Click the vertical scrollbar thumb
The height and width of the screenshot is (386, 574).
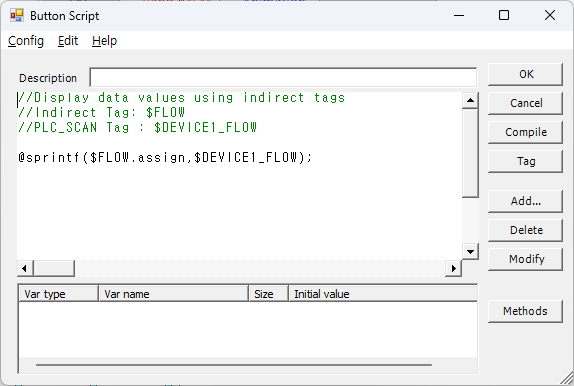[470, 153]
